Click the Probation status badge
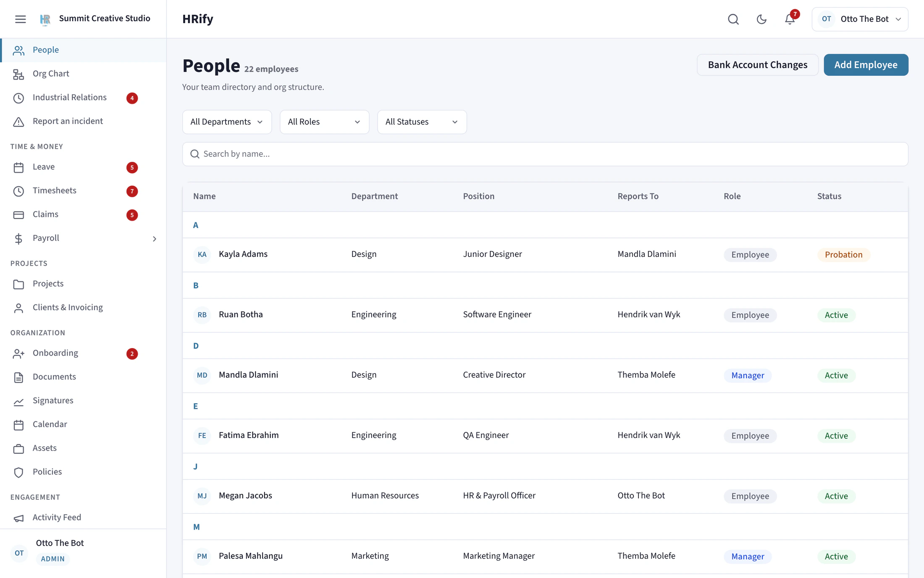The image size is (924, 578). tap(843, 255)
